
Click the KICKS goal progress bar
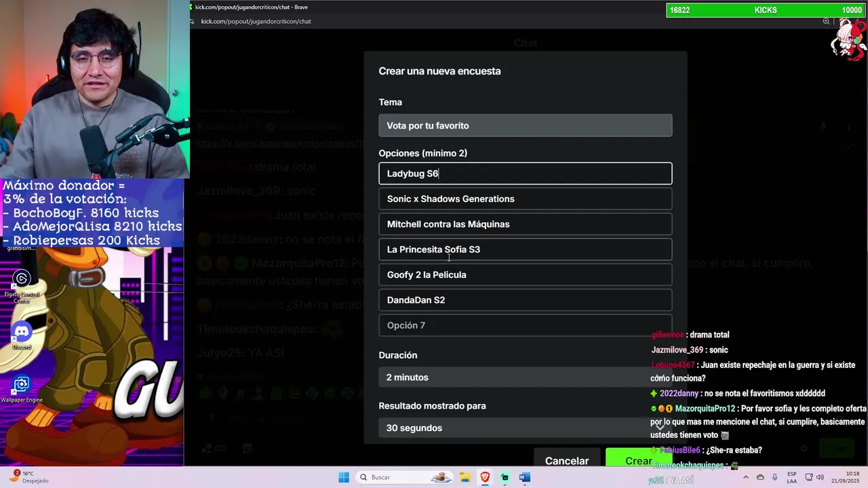point(766,10)
